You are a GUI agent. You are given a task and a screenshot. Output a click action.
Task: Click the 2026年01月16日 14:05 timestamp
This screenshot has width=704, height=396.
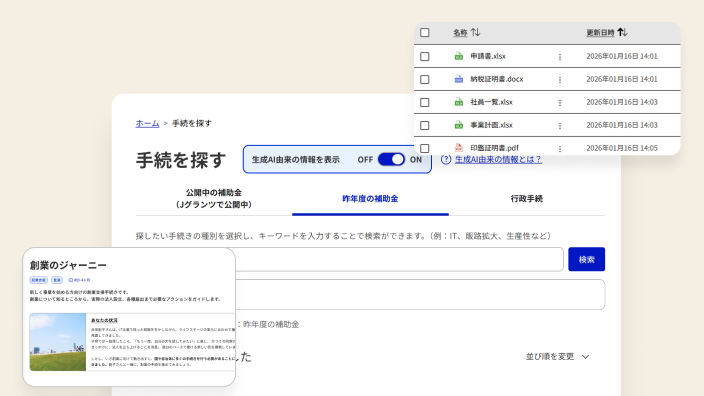point(621,148)
